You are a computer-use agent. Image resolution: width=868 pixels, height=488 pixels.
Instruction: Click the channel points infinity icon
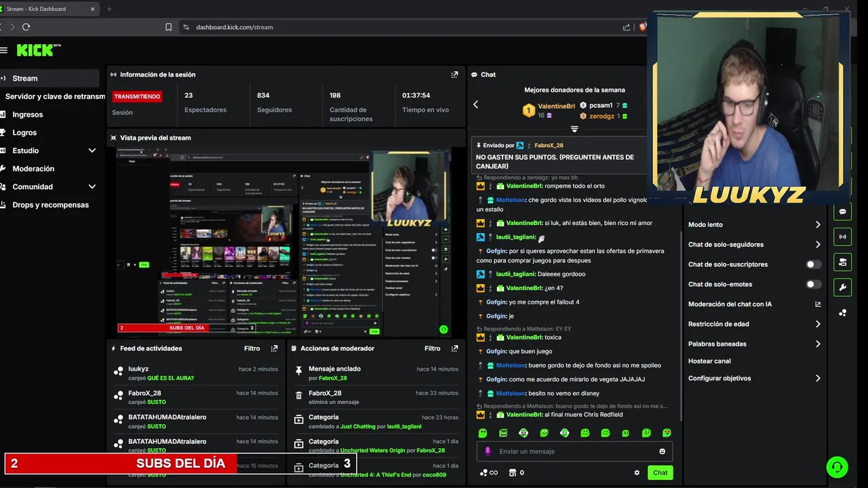(x=489, y=472)
